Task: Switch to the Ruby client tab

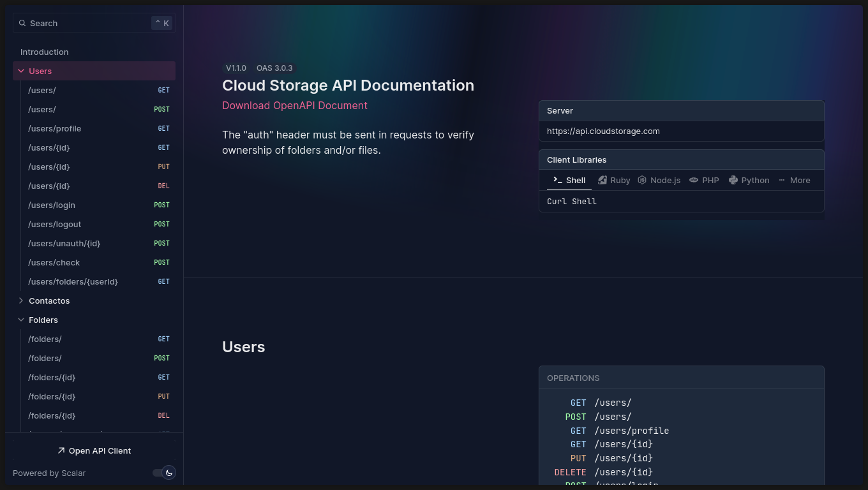Action: click(614, 180)
